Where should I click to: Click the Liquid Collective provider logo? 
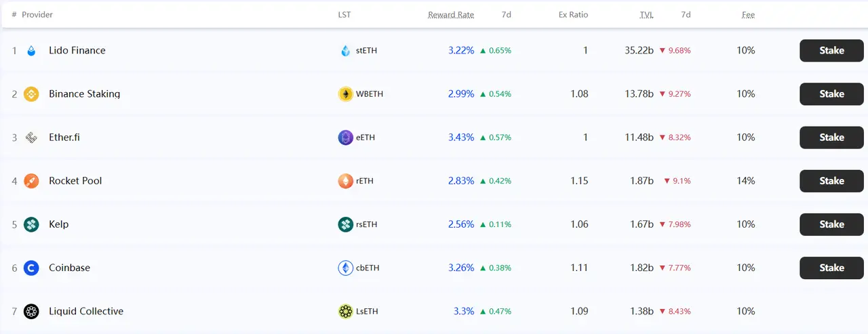[31, 312]
